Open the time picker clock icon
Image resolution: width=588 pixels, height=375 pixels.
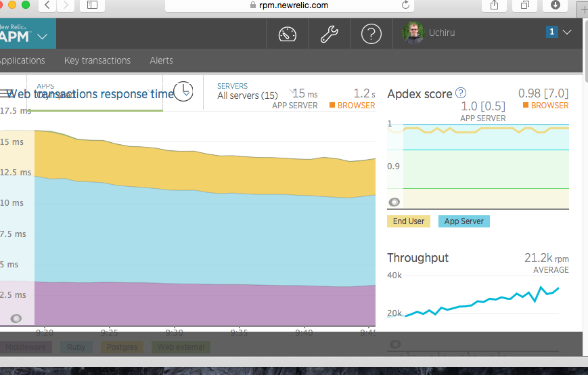tap(183, 91)
